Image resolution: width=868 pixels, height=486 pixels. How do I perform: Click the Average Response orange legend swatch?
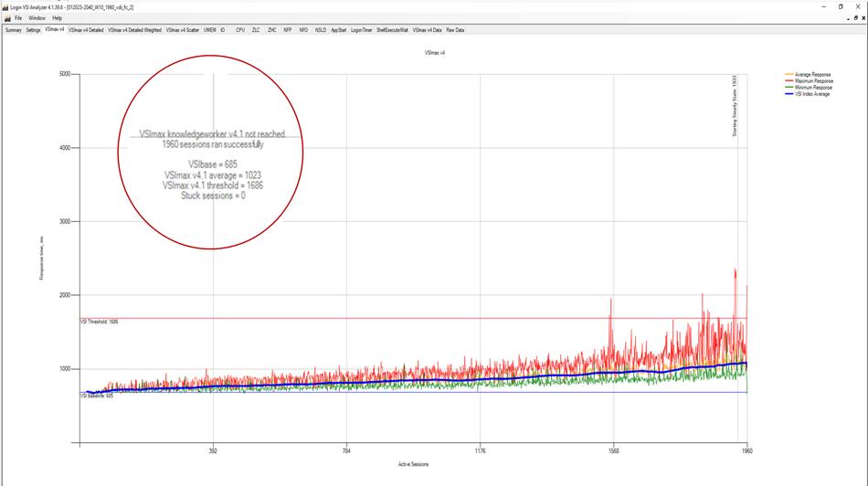790,75
